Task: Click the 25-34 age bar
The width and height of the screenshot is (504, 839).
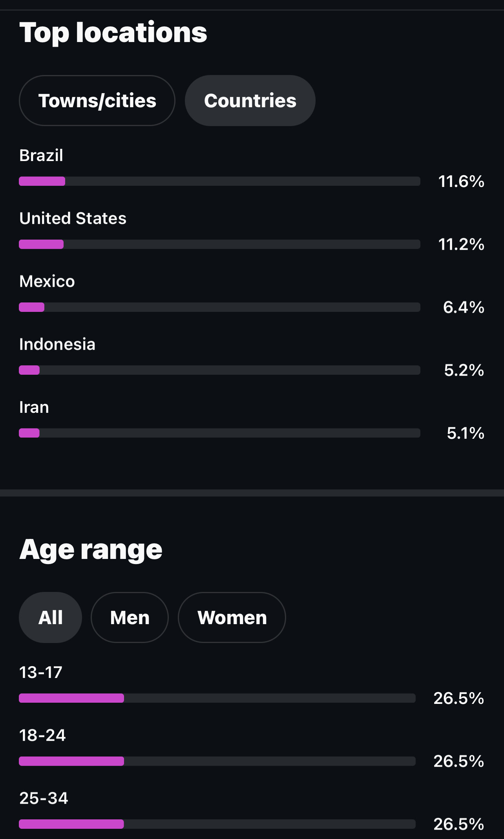Action: coord(217,824)
